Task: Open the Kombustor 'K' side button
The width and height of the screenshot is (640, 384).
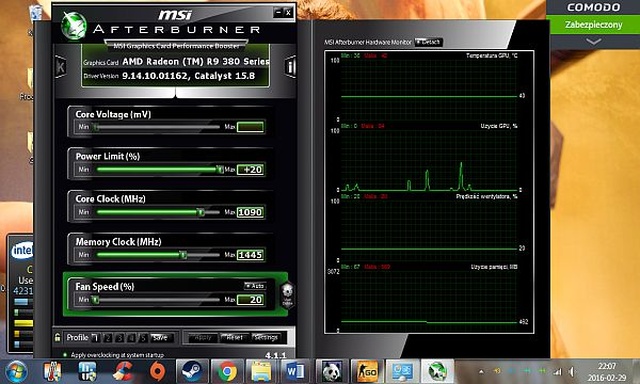Action: [x=60, y=67]
